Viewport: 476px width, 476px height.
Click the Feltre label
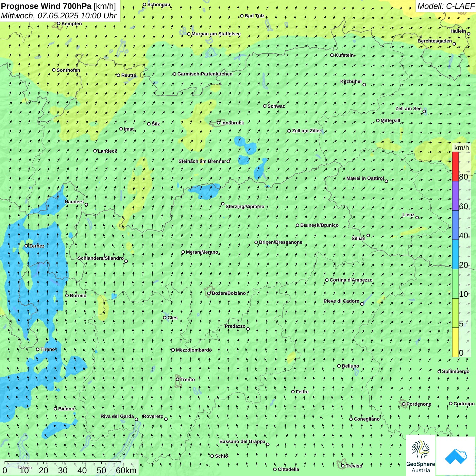point(302,392)
